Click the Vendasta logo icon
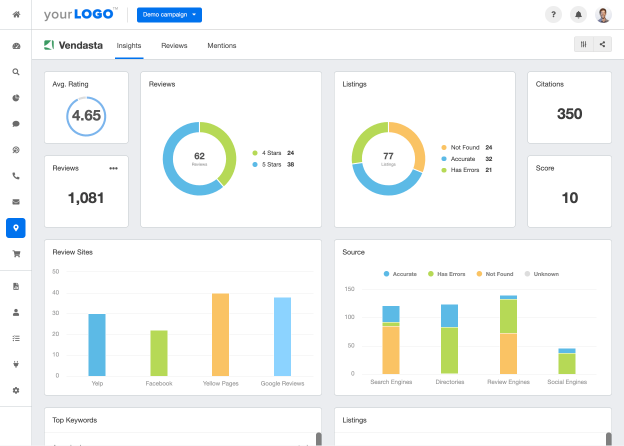624x446 pixels. (49, 45)
